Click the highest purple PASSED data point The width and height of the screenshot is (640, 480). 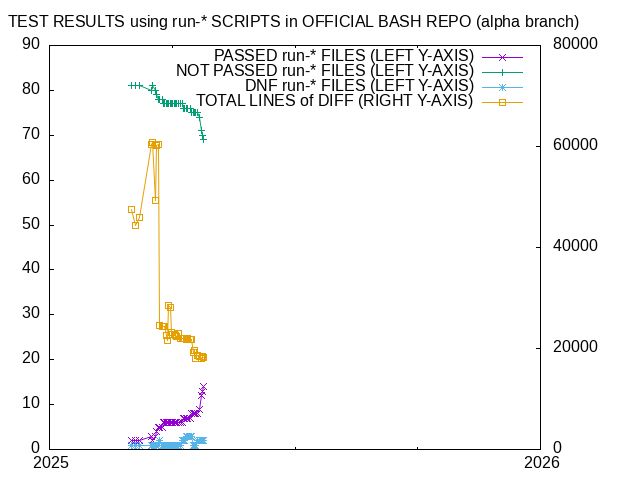203,386
